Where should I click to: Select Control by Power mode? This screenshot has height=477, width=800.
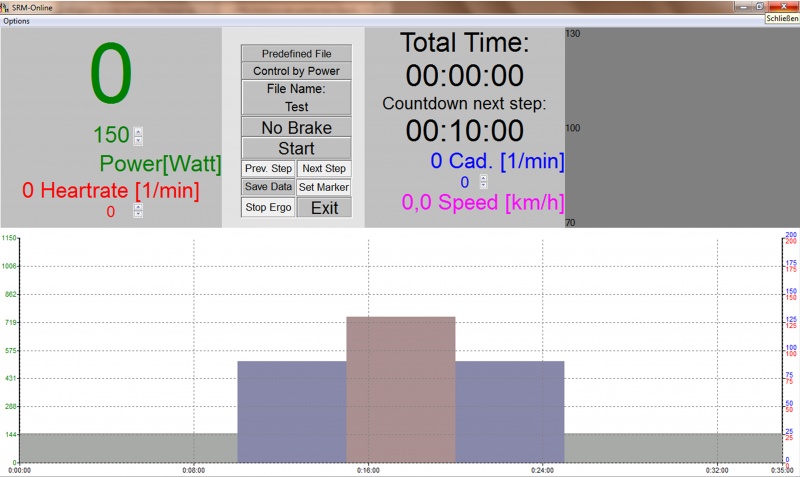[296, 71]
